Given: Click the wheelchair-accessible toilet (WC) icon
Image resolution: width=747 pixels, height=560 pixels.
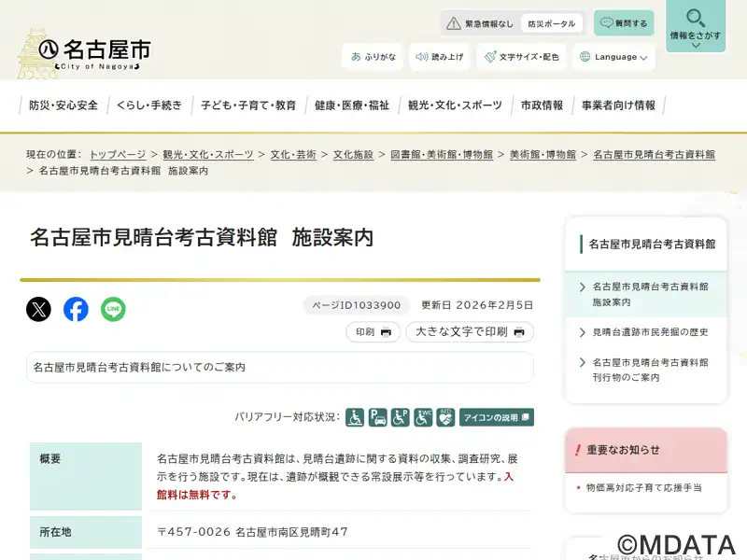Looking at the screenshot, I should click(423, 417).
